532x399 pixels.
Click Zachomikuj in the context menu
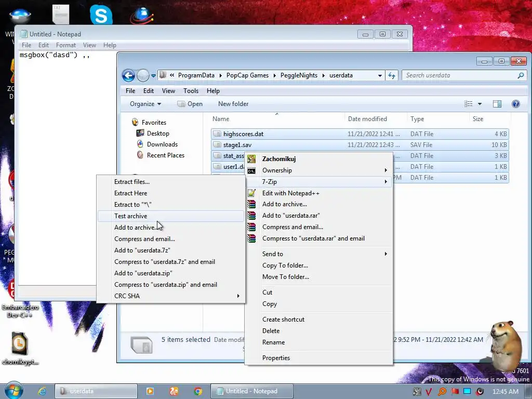[x=319, y=158]
